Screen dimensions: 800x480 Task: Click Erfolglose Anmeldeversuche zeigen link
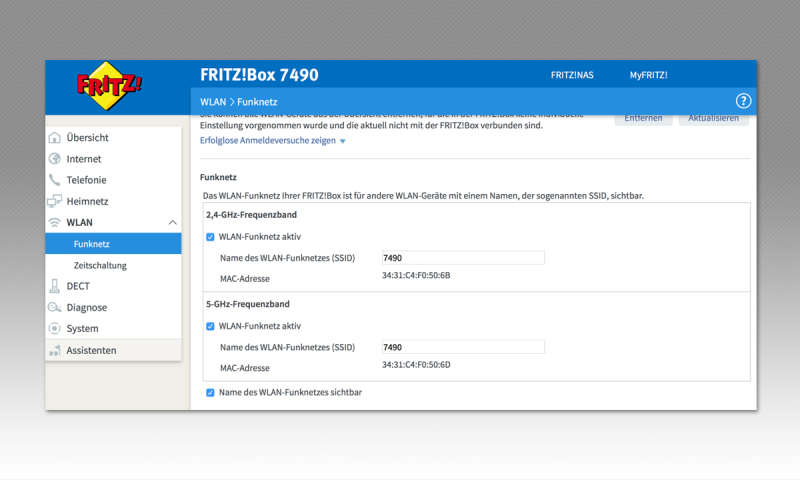(x=268, y=140)
